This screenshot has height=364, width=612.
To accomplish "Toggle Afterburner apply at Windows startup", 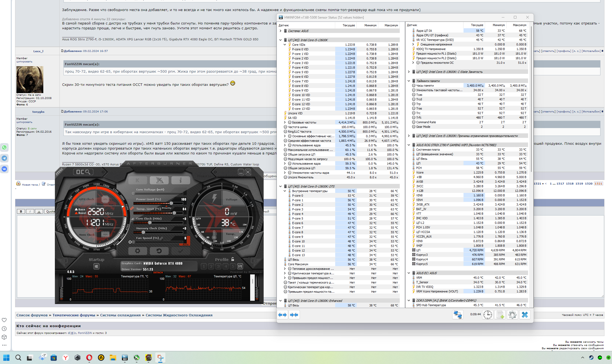I will pos(96,266).
